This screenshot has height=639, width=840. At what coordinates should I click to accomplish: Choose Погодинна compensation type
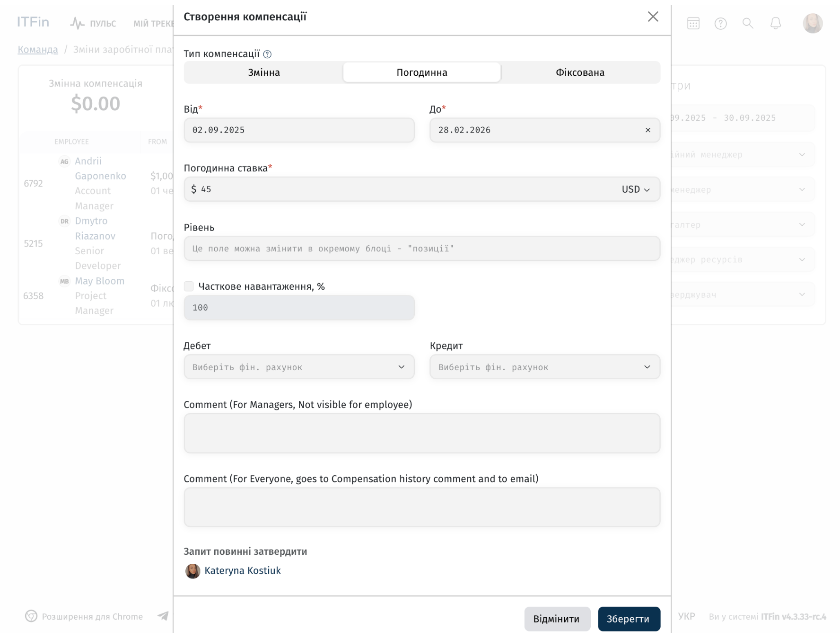(x=422, y=72)
